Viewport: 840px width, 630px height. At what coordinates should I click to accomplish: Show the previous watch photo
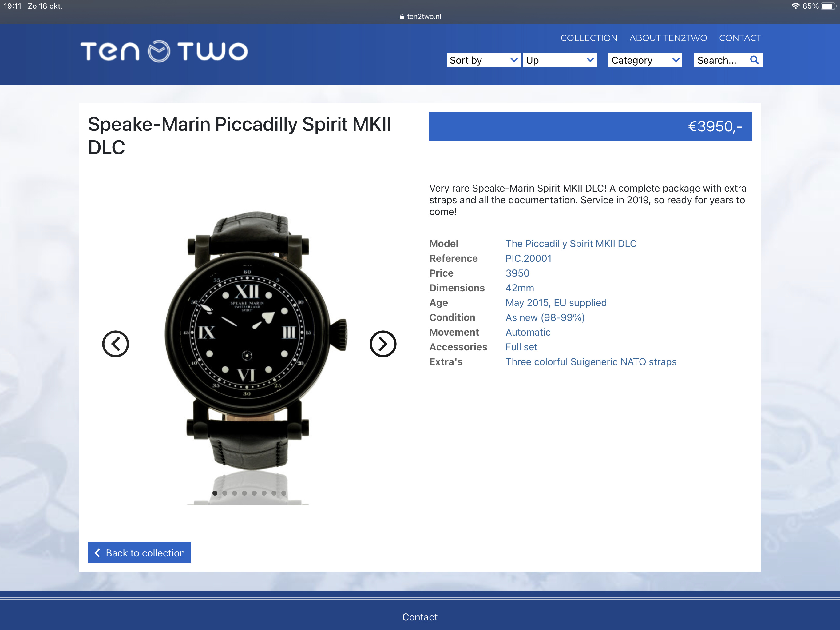[x=115, y=344]
